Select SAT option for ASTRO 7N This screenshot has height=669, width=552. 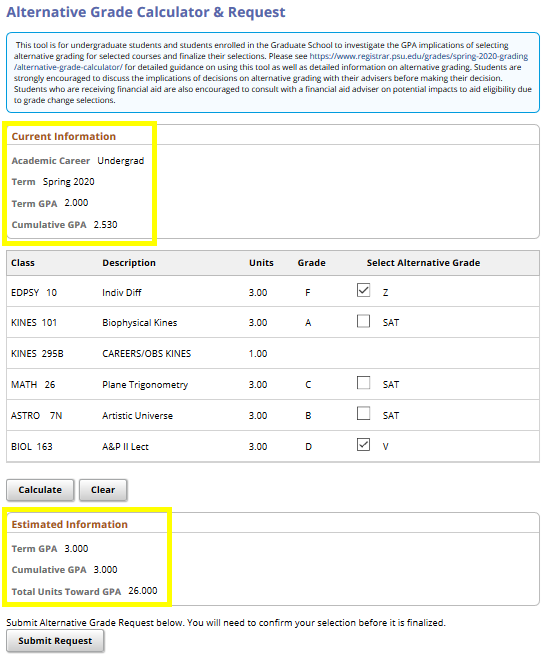coord(363,413)
